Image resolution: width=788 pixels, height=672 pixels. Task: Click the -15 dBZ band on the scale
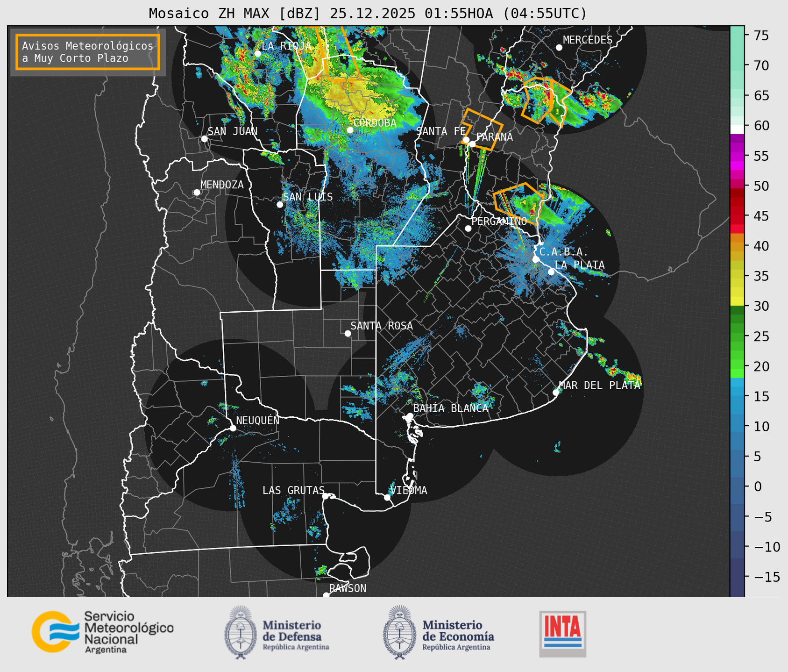click(737, 577)
